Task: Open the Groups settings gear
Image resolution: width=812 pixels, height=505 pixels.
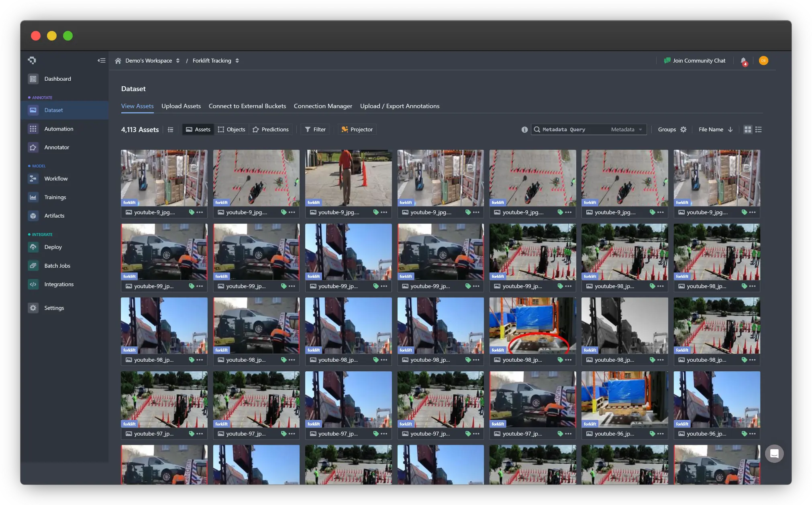Action: (683, 130)
